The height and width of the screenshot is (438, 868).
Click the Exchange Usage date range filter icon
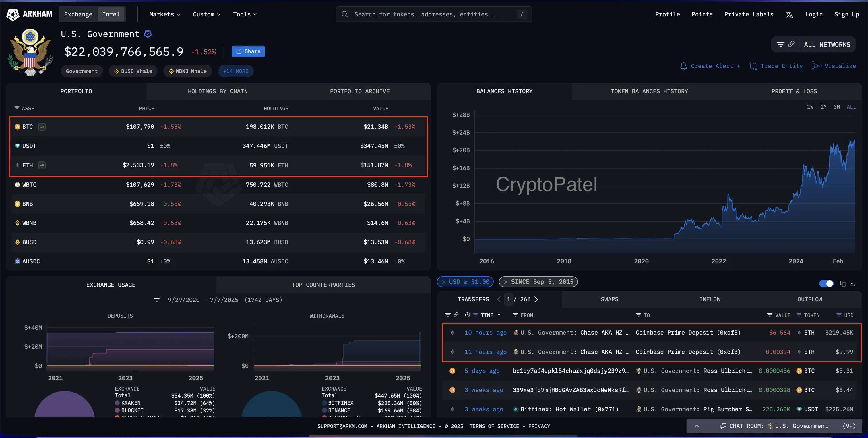pos(157,300)
